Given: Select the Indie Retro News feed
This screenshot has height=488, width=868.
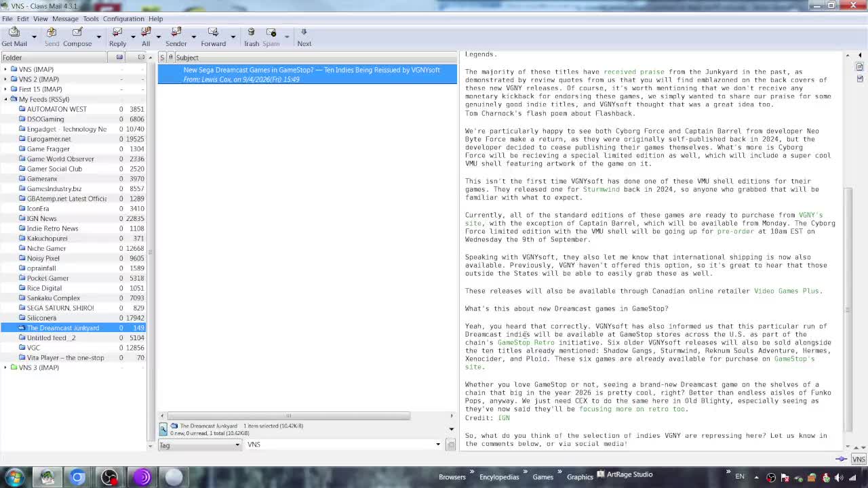Looking at the screenshot, I should [52, 228].
